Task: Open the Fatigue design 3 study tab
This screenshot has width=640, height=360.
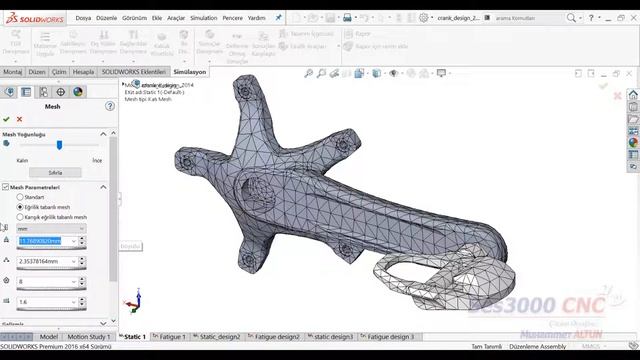Action: tap(387, 337)
